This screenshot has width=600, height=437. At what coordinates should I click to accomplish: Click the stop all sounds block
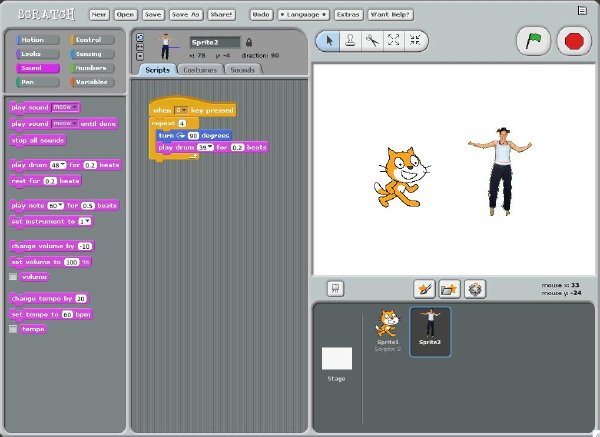click(x=38, y=140)
